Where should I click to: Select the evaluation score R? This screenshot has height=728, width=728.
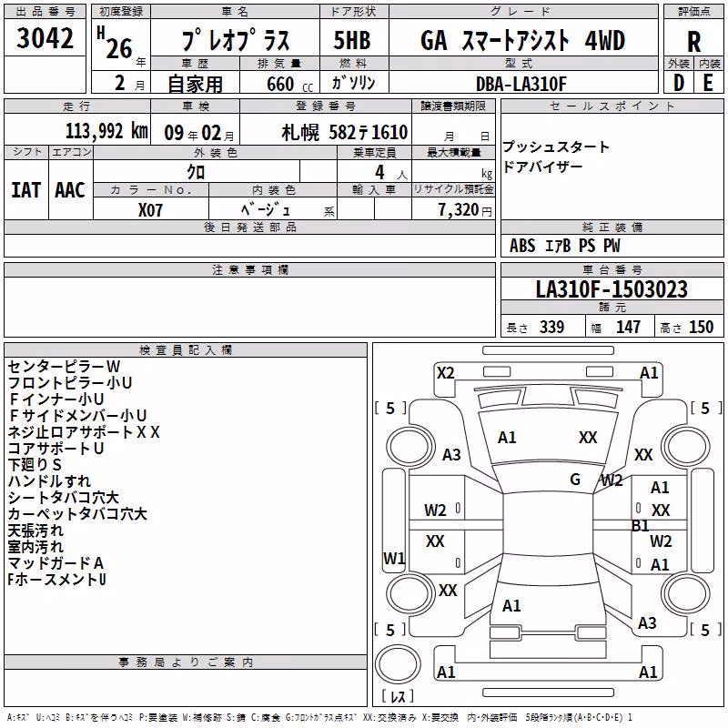tap(693, 42)
